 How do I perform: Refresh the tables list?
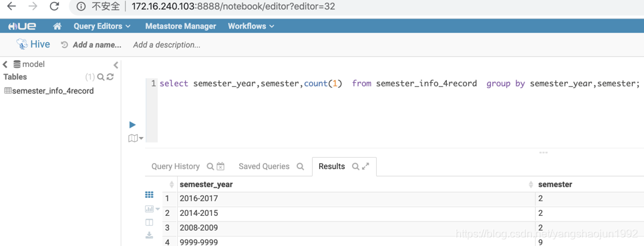point(110,77)
